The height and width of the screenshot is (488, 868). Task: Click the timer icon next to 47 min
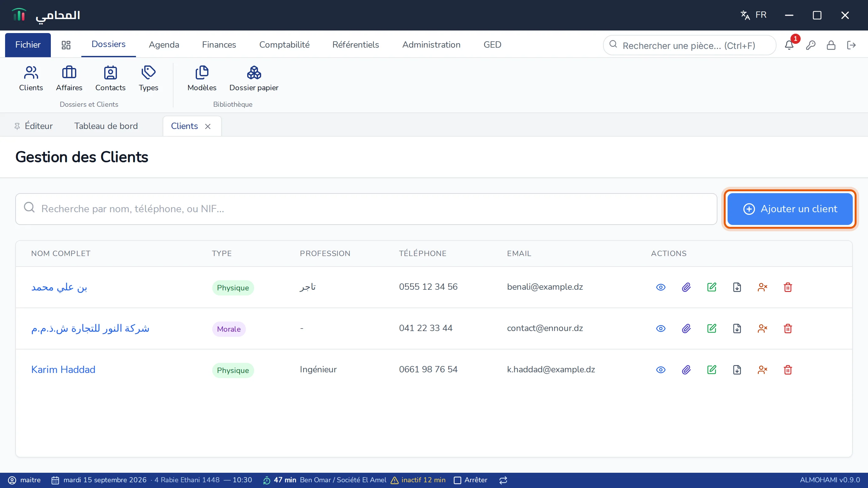[x=267, y=480]
